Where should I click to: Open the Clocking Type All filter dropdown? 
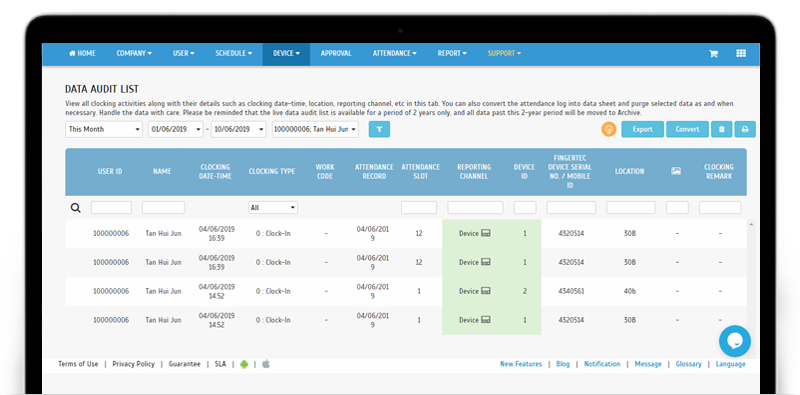pos(273,208)
